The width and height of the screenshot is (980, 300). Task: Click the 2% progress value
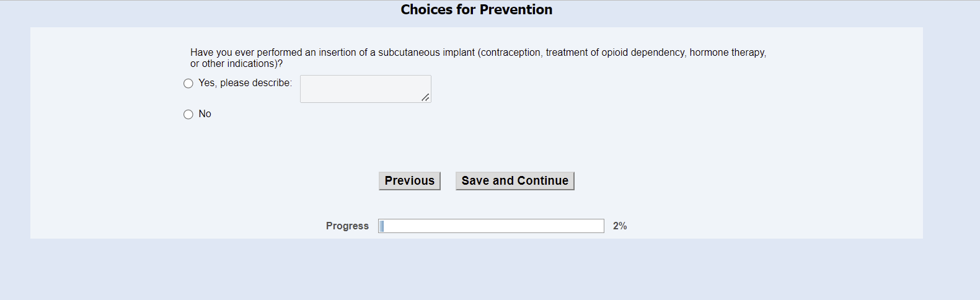tap(620, 226)
